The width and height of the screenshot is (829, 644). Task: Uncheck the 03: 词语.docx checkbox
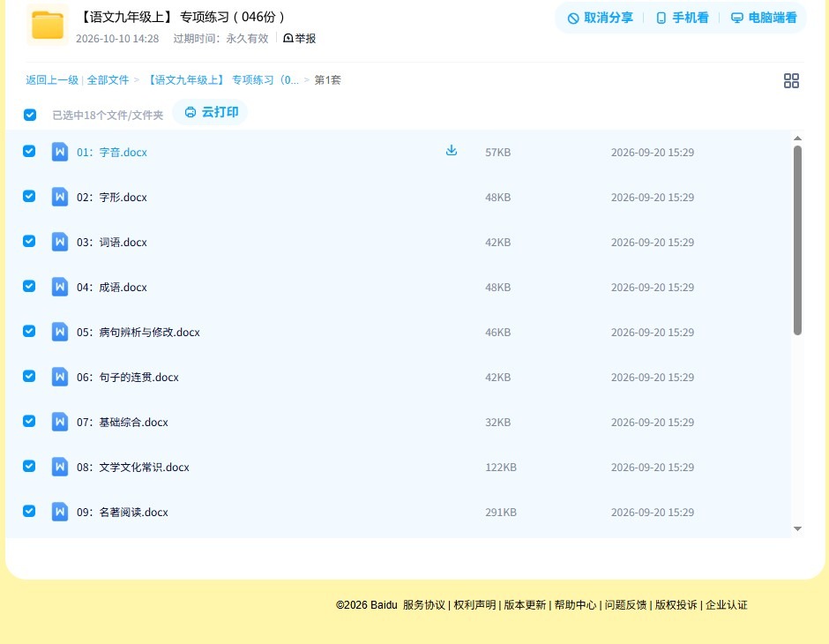pos(29,241)
